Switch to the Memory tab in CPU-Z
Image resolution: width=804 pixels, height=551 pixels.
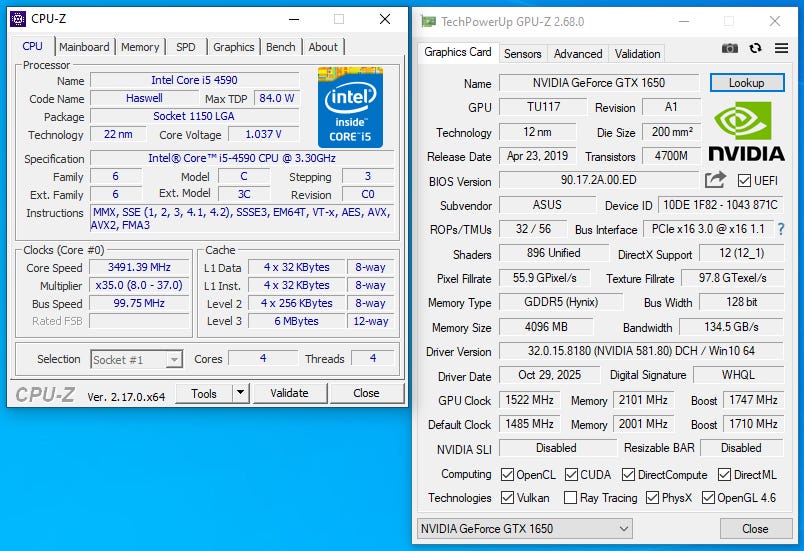(140, 47)
